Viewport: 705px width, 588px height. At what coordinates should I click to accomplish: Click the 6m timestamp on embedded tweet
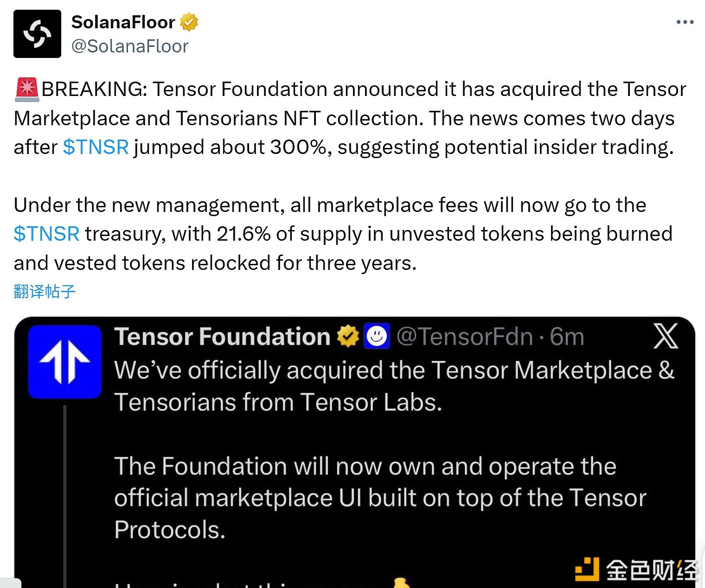[567, 337]
